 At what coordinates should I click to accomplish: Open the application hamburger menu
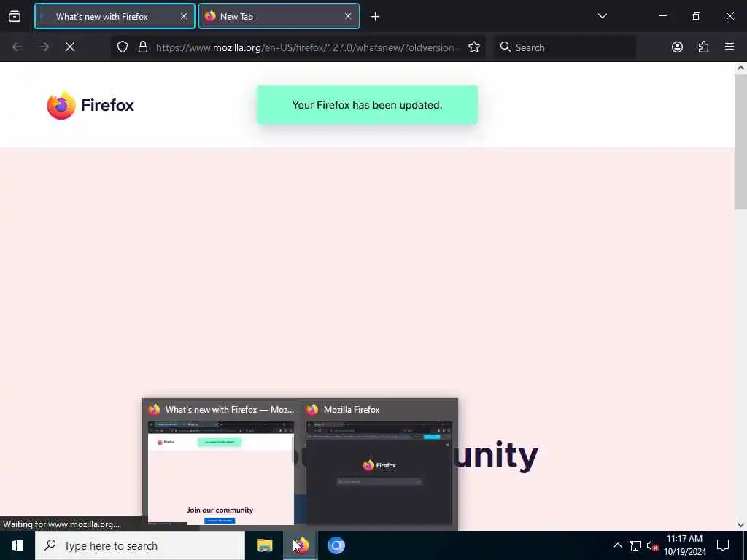coord(729,47)
